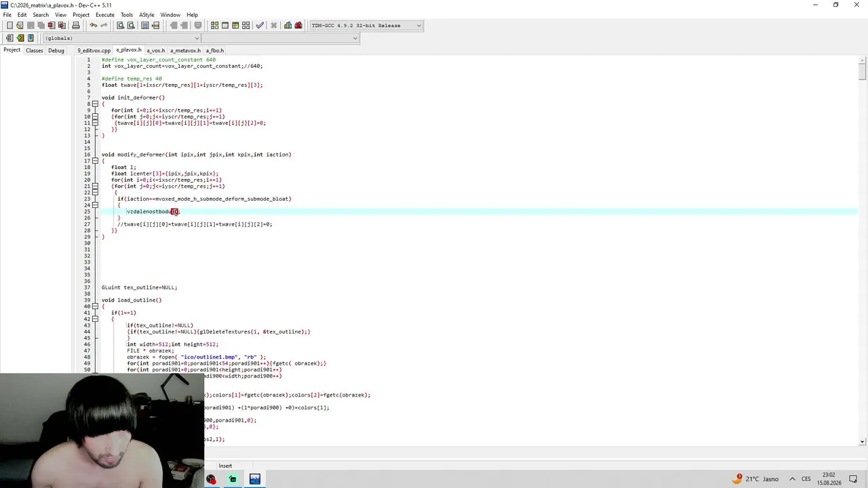Click the Dev-C++ taskbar icon

tap(255, 479)
